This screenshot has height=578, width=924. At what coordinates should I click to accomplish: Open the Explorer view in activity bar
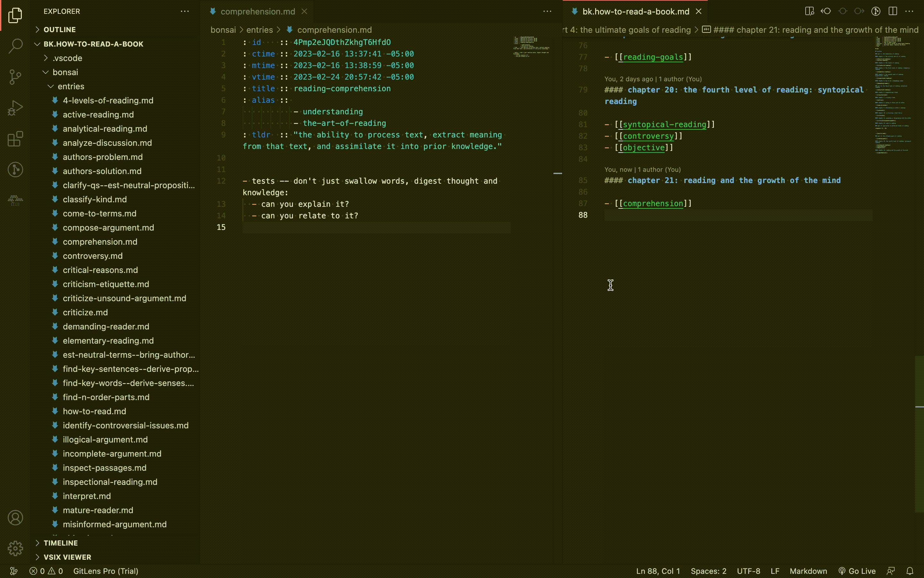tap(15, 15)
